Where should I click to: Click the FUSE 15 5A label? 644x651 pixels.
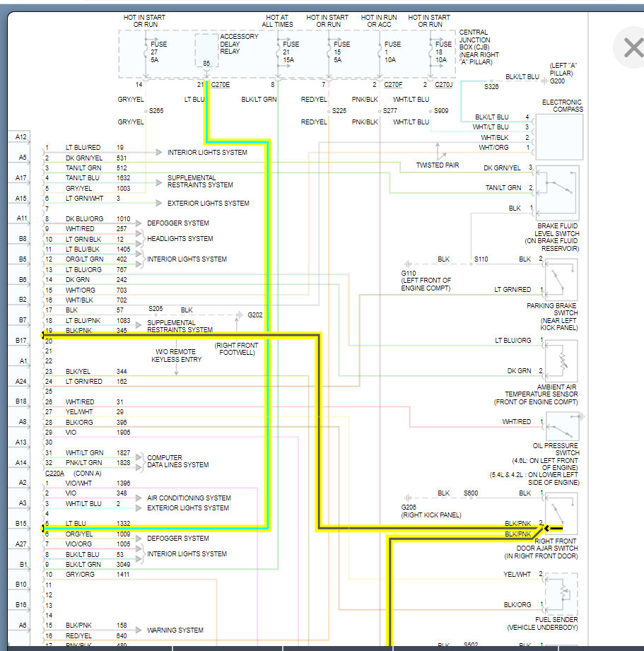(341, 52)
